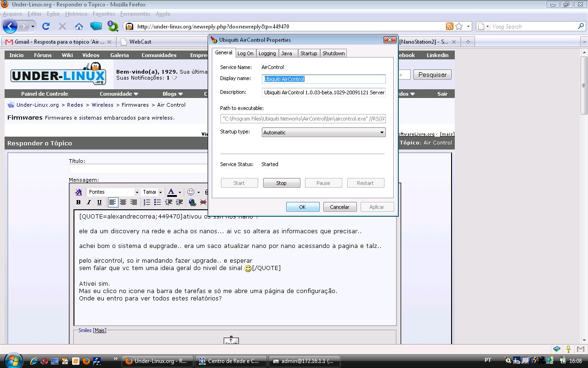Click Painel de Controle link
The image size is (588, 368).
(x=45, y=94)
